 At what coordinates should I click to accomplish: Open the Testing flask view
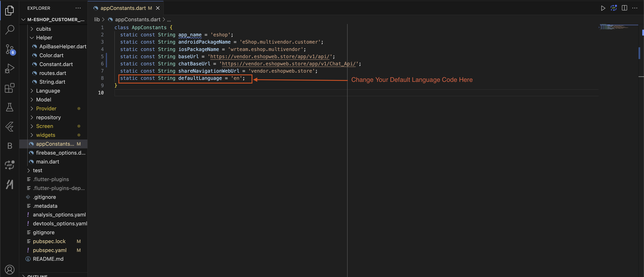point(10,107)
